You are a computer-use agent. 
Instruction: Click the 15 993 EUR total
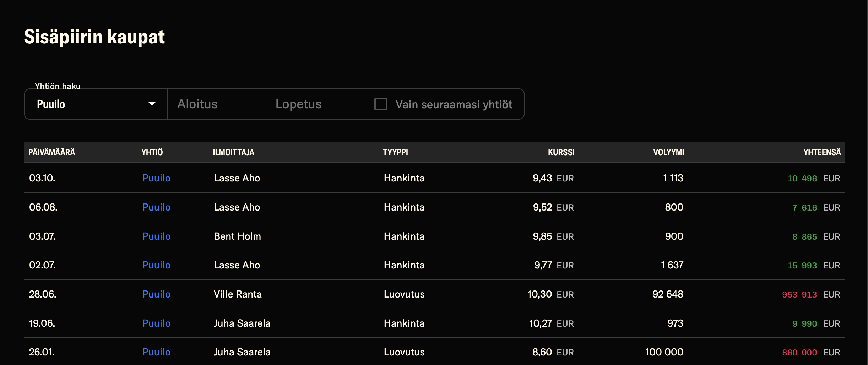814,265
